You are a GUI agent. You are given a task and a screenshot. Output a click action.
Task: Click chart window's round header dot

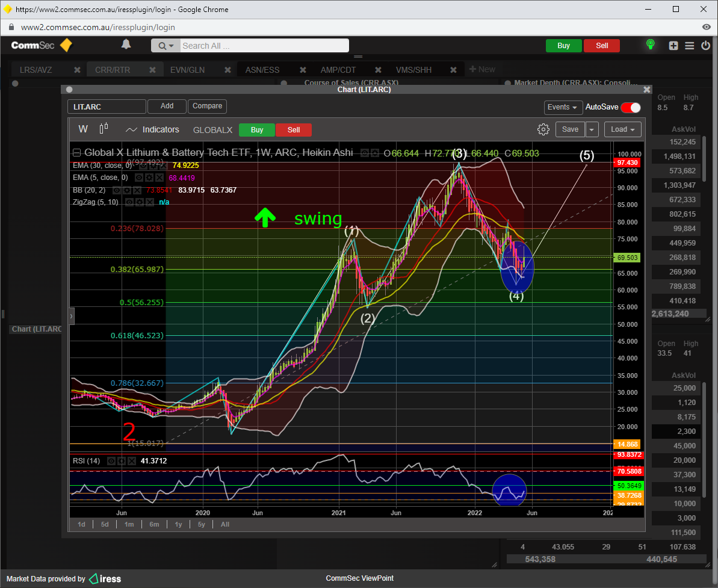[x=69, y=90]
